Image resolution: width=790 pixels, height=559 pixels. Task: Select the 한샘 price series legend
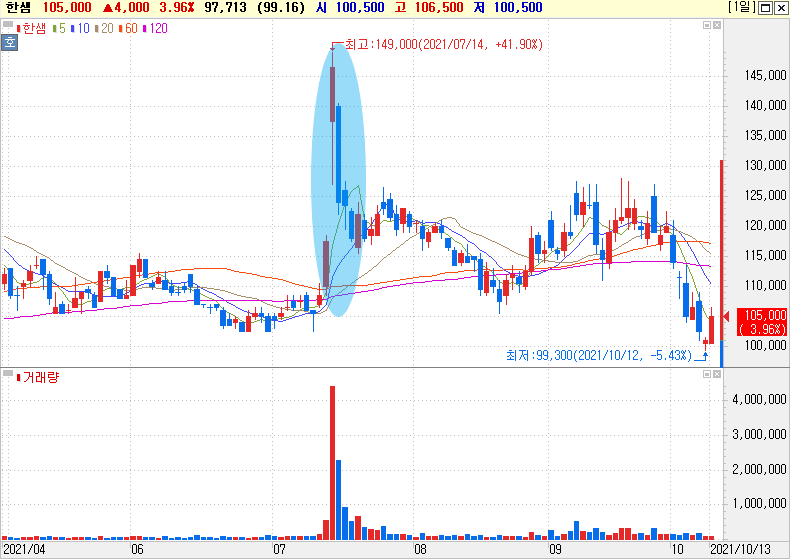[31, 29]
